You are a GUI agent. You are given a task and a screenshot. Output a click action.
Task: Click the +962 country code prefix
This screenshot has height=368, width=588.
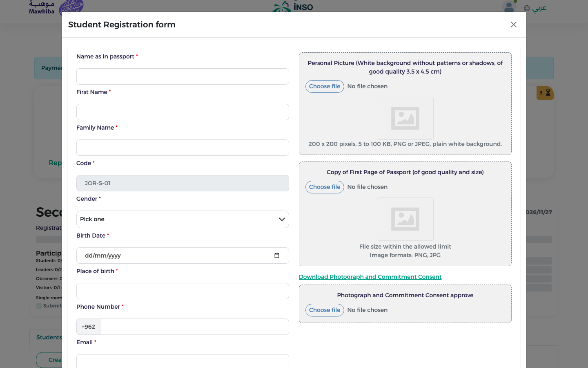click(88, 327)
